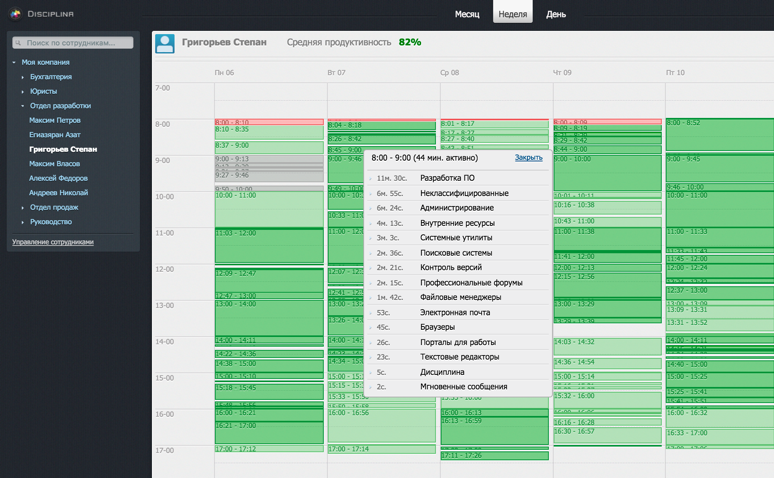
Task: Switch to the День view tab
Action: [x=555, y=14]
